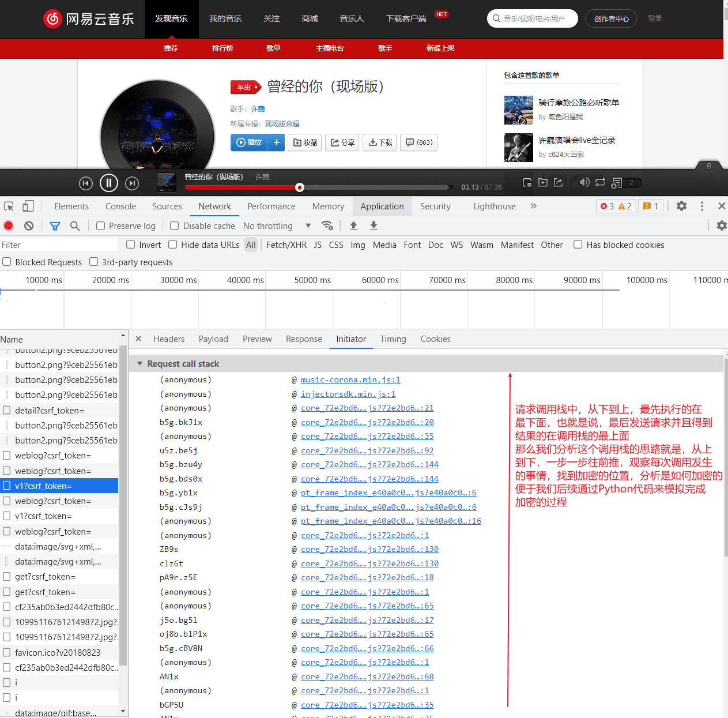
Task: Select the Fetch/XHR request type filter
Action: (x=286, y=245)
